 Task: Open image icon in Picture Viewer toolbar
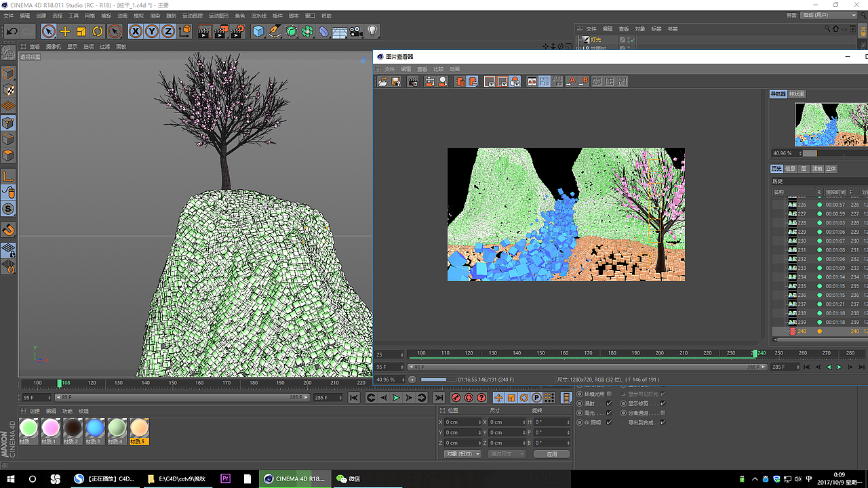click(x=383, y=81)
